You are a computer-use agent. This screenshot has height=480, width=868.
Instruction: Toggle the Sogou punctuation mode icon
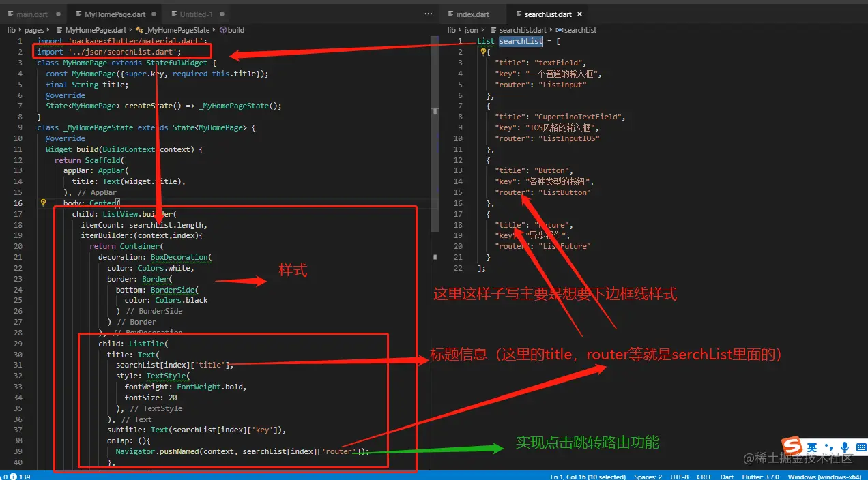coord(829,447)
